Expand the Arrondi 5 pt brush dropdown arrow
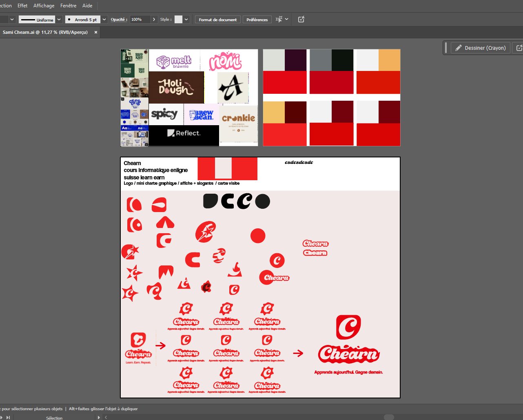Image resolution: width=523 pixels, height=420 pixels. [x=104, y=20]
